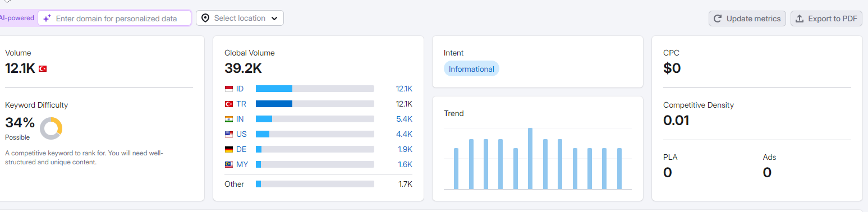Expand location list via chevron arrow

(x=274, y=19)
